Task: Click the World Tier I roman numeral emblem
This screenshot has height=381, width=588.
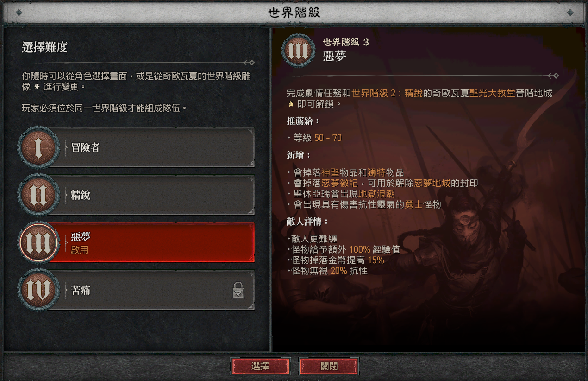Action: [x=39, y=147]
